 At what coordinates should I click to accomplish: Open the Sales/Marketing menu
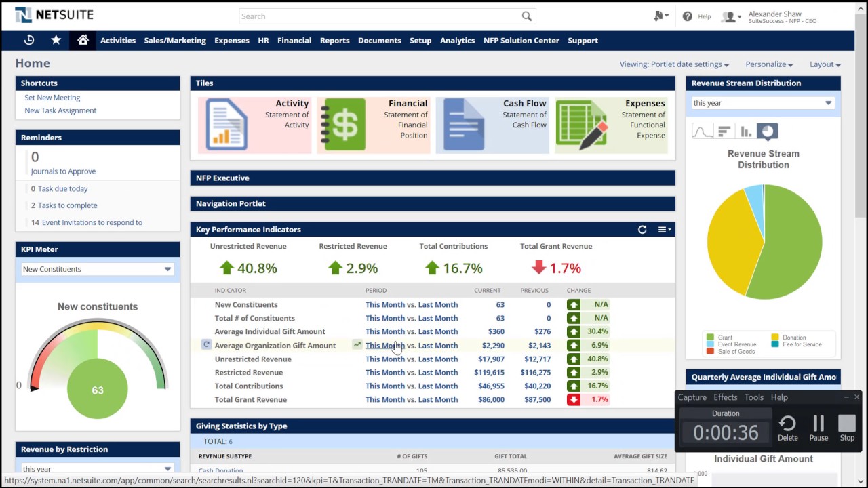click(175, 40)
